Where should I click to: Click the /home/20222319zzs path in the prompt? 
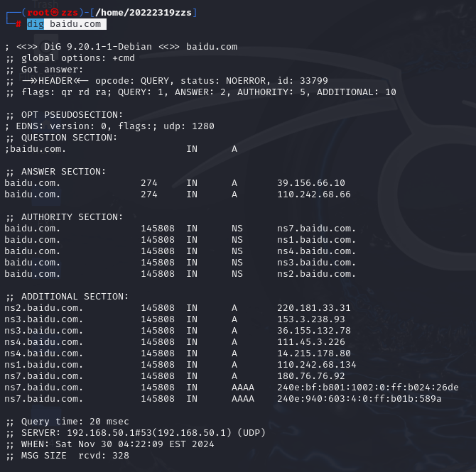144,13
